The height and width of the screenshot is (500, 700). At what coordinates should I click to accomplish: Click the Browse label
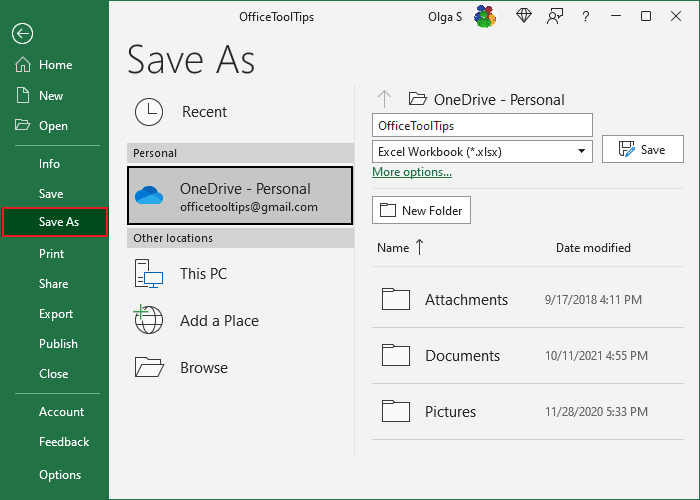204,367
